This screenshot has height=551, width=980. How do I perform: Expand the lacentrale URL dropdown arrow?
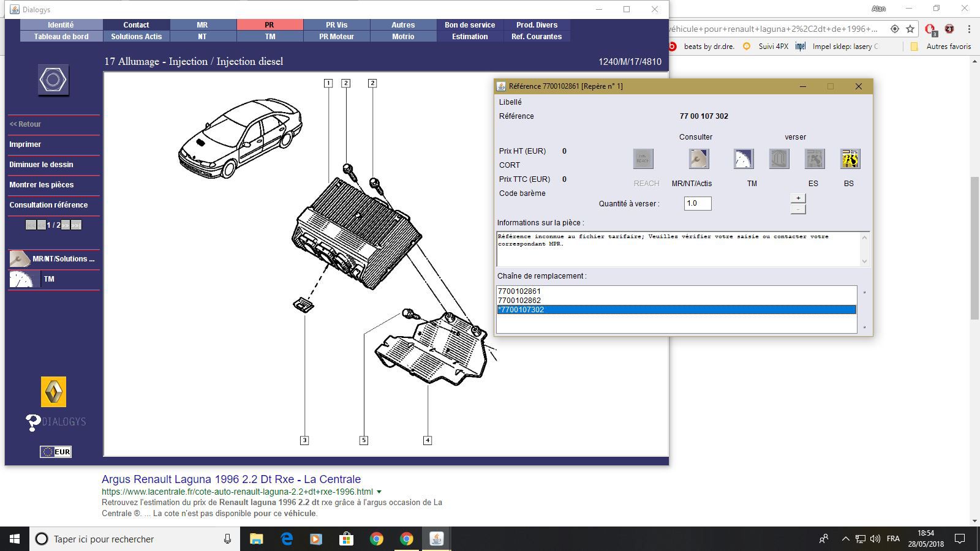(379, 492)
